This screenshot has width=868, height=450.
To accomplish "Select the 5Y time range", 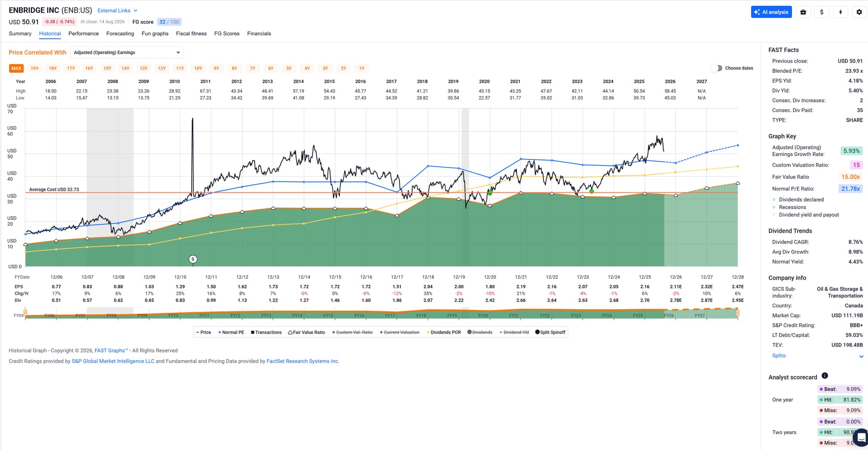I will [289, 68].
